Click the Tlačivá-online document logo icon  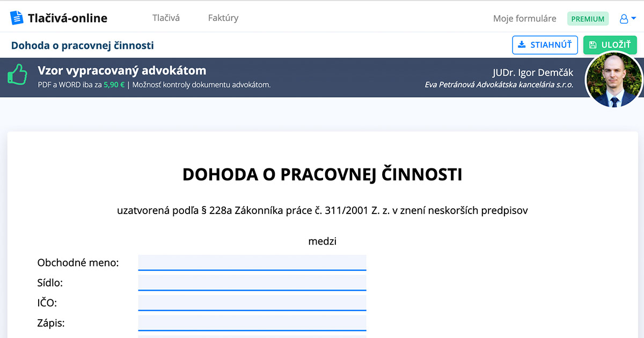[x=18, y=17]
